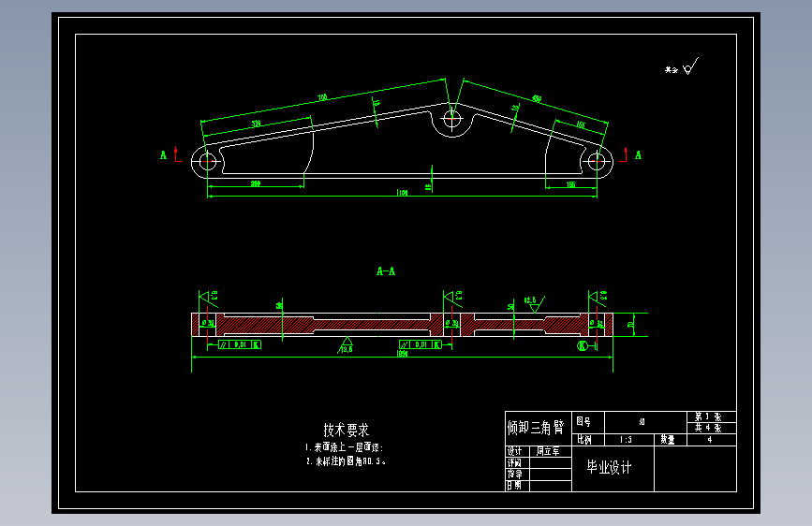
Task: Click the datum K circle symbol
Action: [582, 345]
